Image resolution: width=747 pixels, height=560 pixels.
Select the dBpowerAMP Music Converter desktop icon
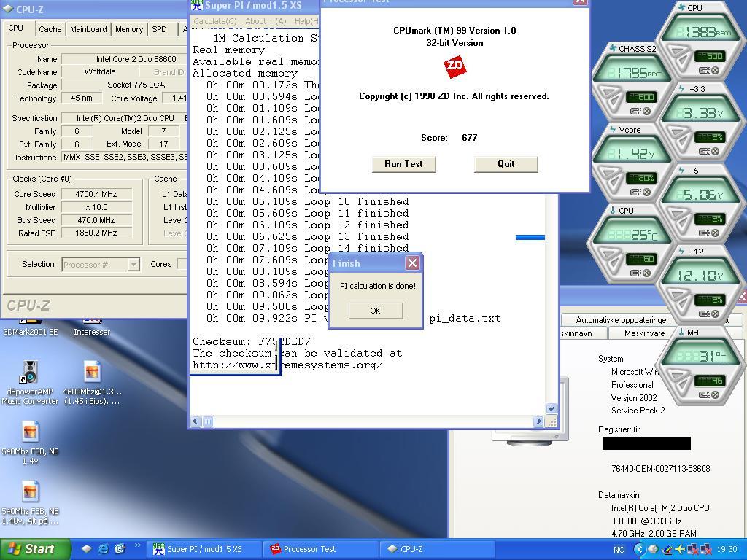29,382
